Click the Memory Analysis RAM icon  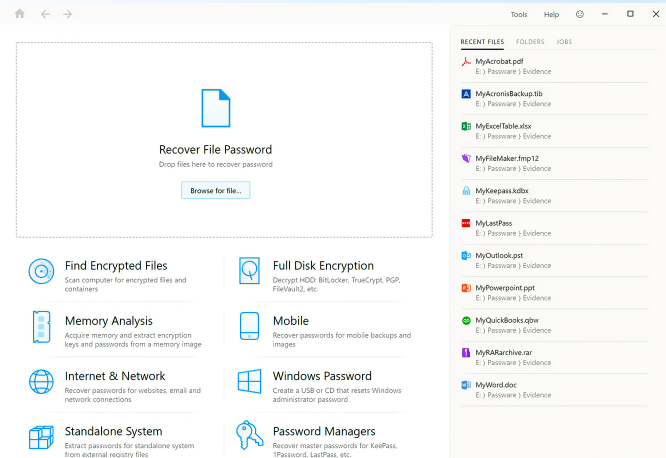tap(42, 327)
